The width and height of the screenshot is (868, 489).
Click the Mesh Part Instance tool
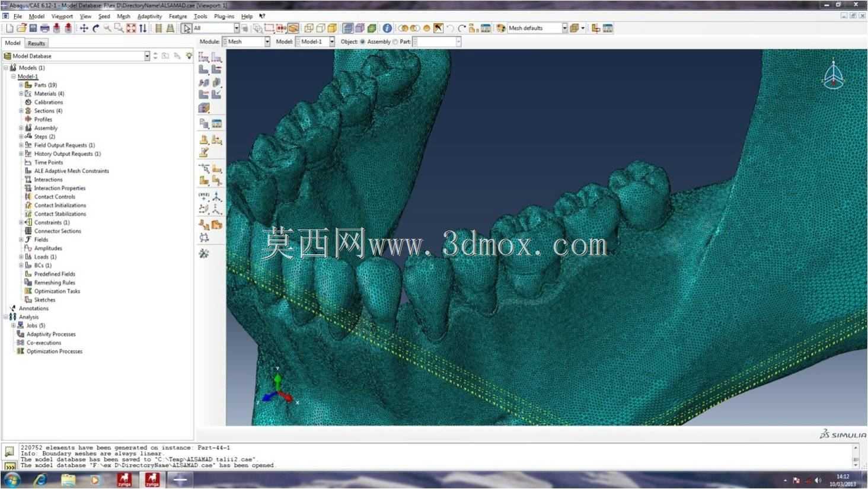(x=203, y=69)
